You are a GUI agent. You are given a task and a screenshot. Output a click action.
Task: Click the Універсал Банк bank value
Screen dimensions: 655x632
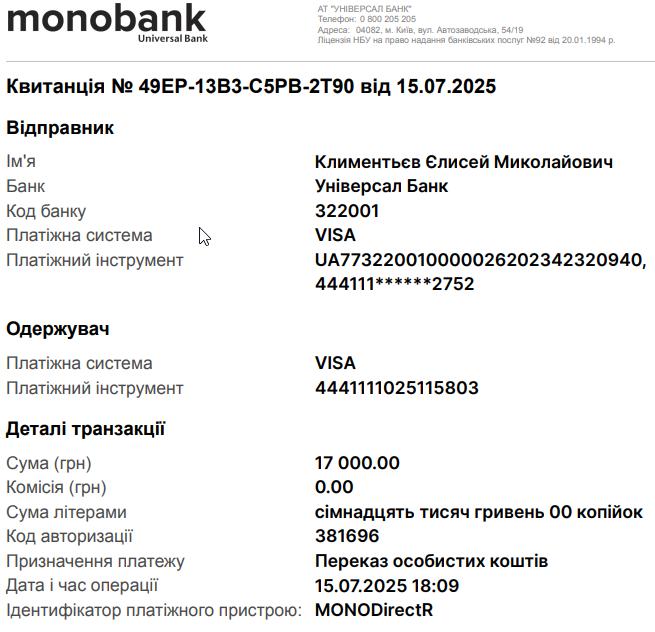click(381, 186)
